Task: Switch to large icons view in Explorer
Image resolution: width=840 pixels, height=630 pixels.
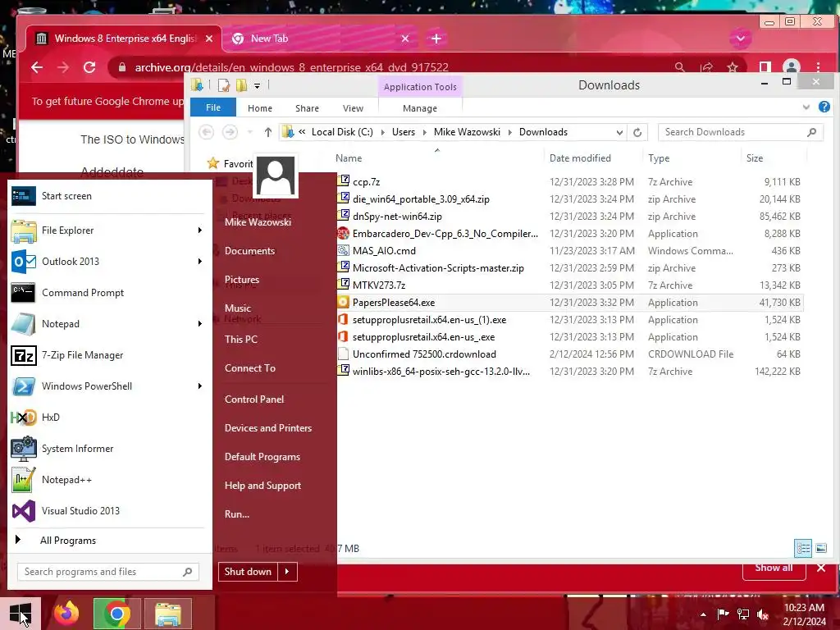Action: (820, 548)
